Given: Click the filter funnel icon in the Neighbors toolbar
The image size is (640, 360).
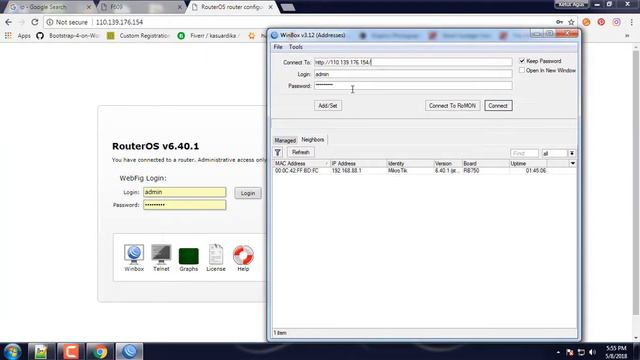Looking at the screenshot, I should click(278, 152).
